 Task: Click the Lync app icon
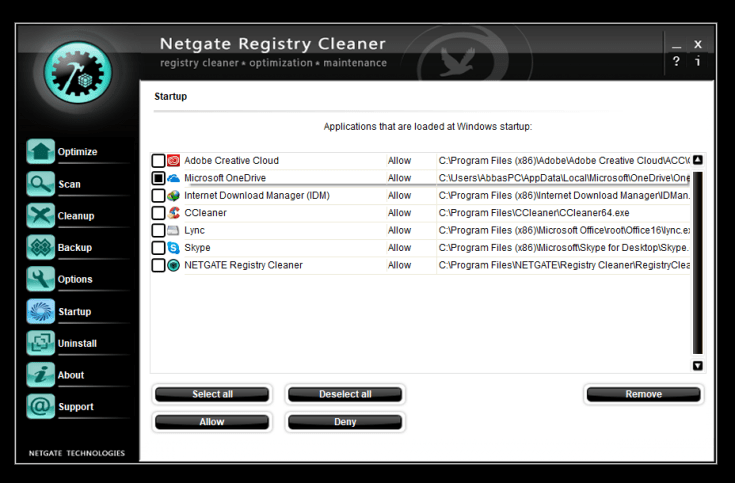(173, 230)
